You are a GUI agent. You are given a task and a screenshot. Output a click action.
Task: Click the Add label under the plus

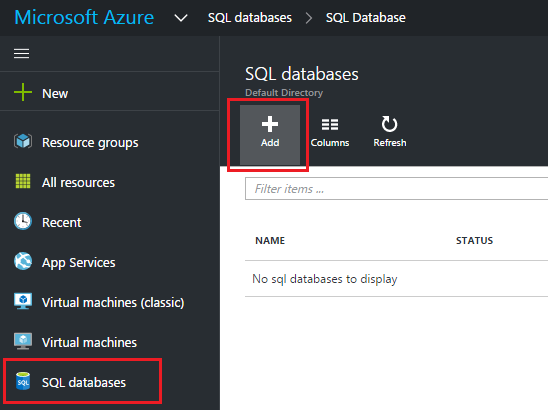[270, 143]
